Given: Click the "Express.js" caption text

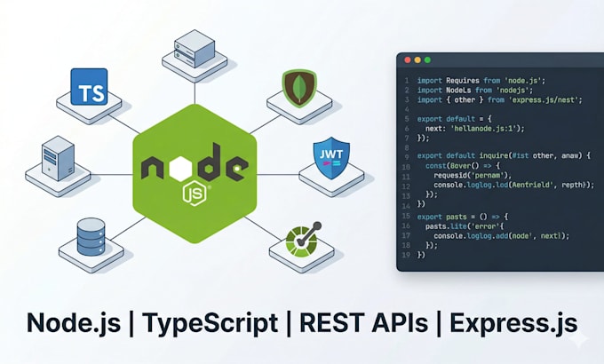Looking at the screenshot, I should point(513,323).
